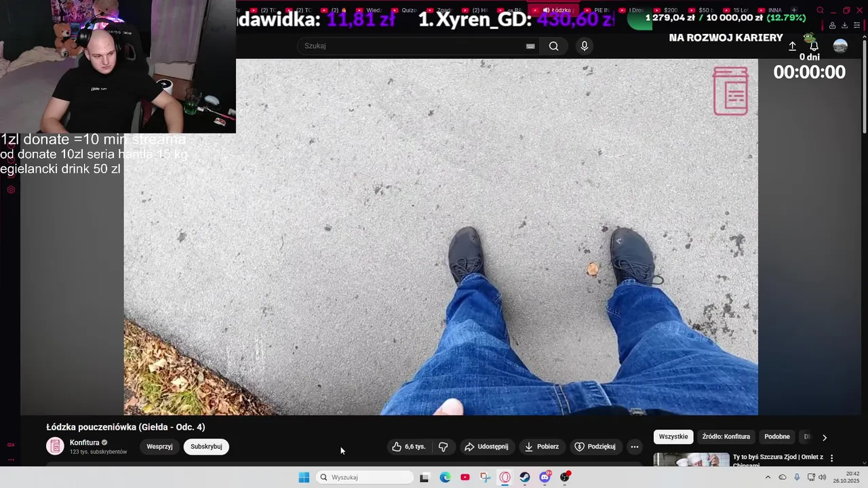Open the Windows Start menu
Viewport: 868px width, 488px height.
point(304,477)
